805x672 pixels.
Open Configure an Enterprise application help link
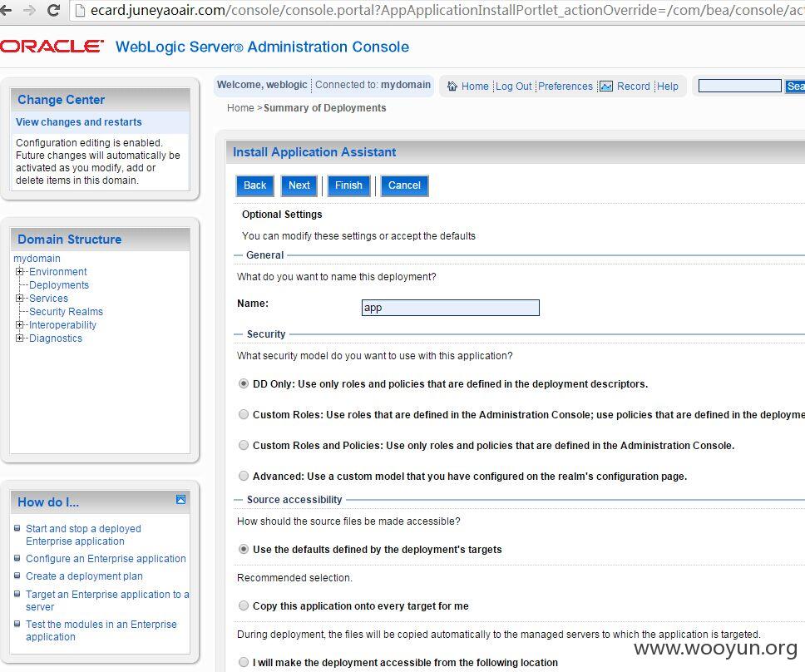click(x=106, y=558)
